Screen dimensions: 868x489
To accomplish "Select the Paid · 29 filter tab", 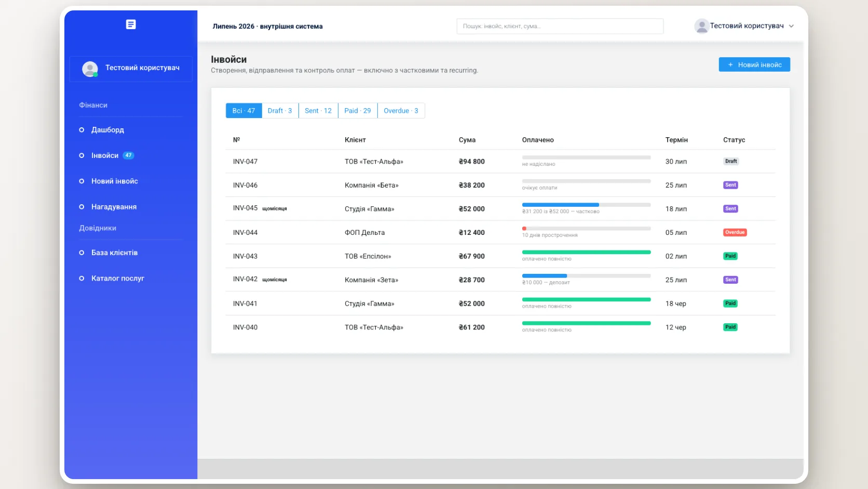I will [358, 111].
